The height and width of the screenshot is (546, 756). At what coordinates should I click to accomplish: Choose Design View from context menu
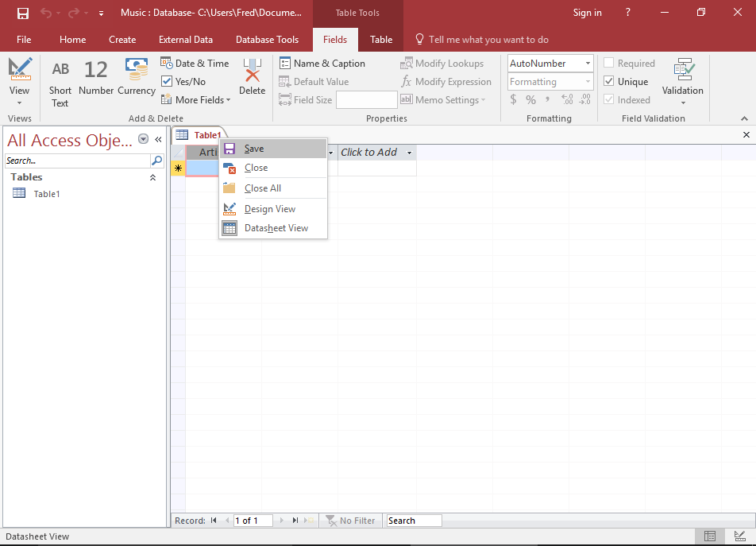tap(273, 209)
